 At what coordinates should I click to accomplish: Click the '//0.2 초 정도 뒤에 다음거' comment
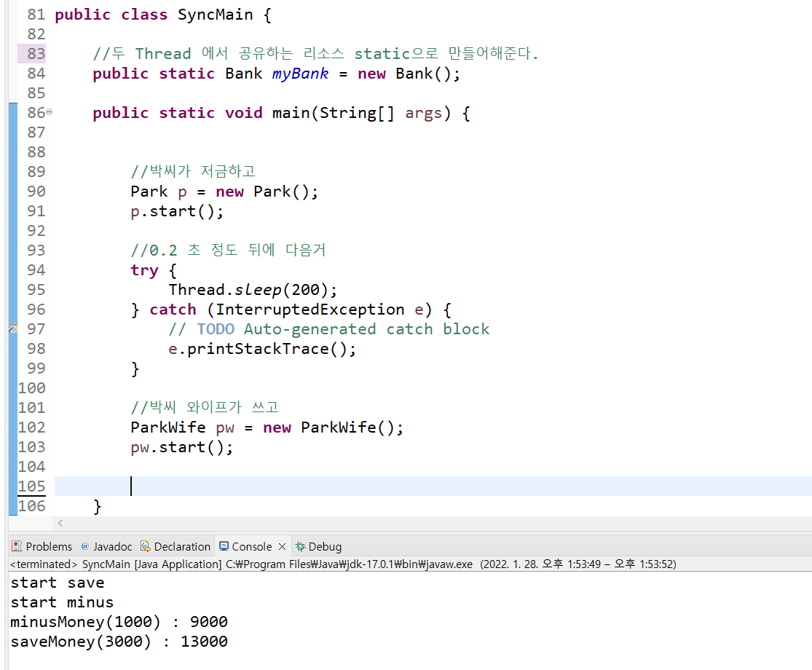click(229, 251)
